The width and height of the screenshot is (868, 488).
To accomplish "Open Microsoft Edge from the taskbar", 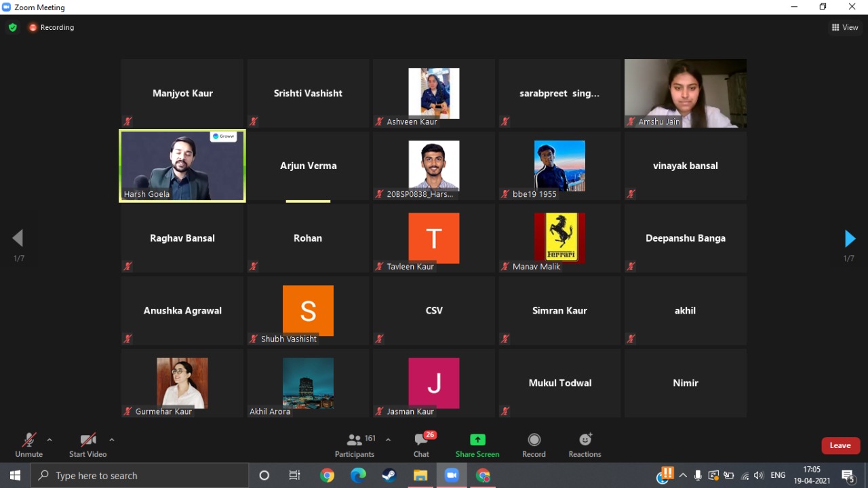I will [x=358, y=476].
